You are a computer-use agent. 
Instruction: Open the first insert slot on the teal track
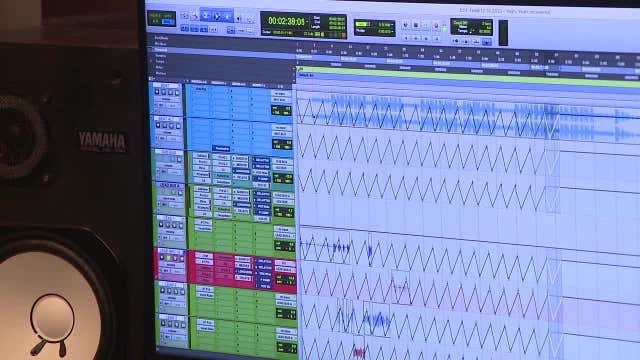click(201, 156)
